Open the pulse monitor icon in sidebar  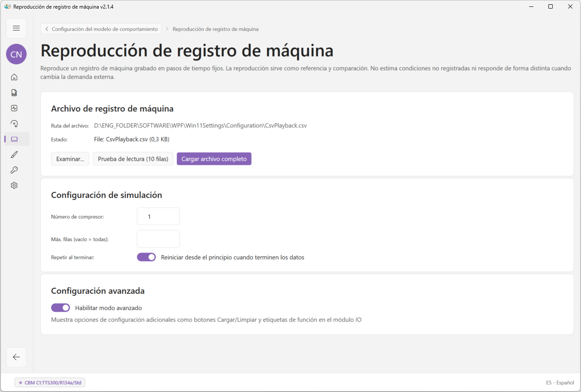14,108
